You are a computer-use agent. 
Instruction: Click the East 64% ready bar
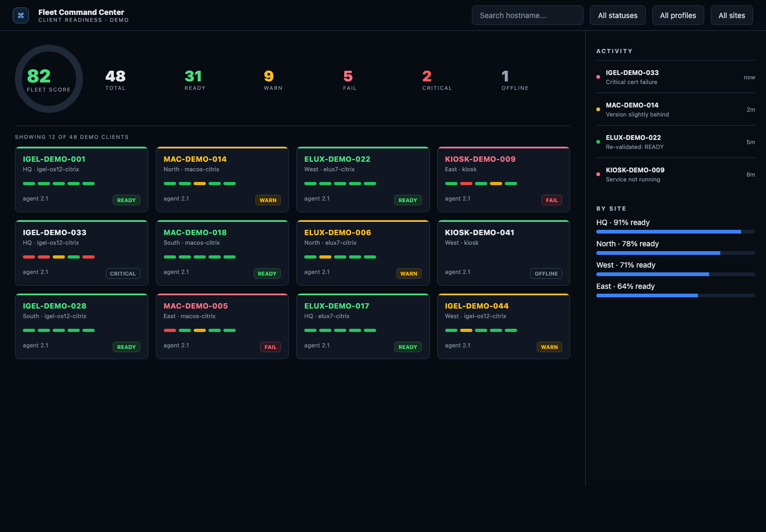pos(676,296)
